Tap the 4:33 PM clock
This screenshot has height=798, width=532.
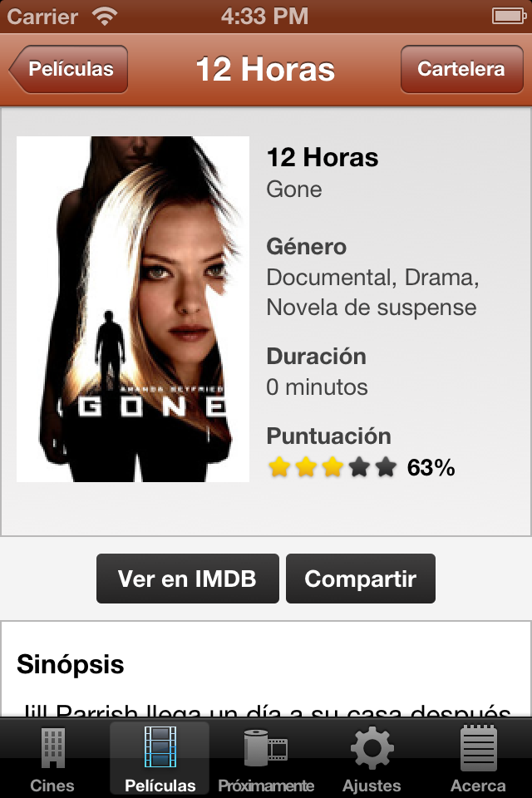264,17
